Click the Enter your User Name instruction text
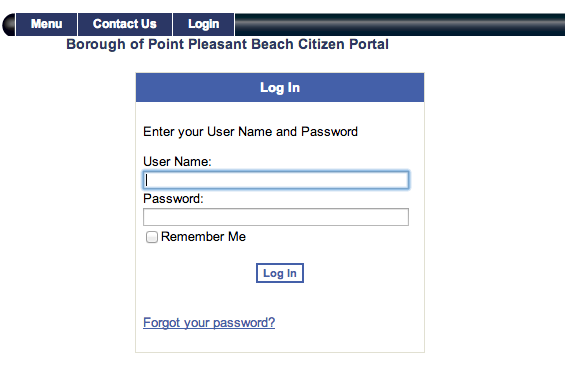 [x=250, y=132]
